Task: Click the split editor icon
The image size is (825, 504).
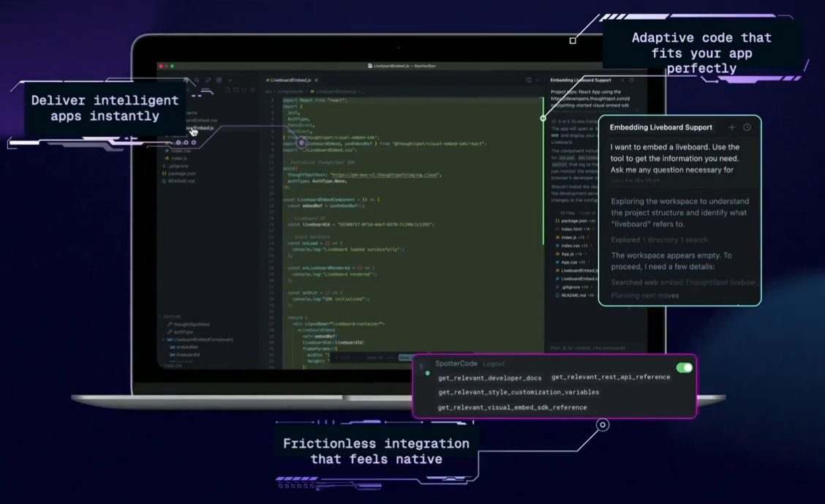Action: click(529, 80)
